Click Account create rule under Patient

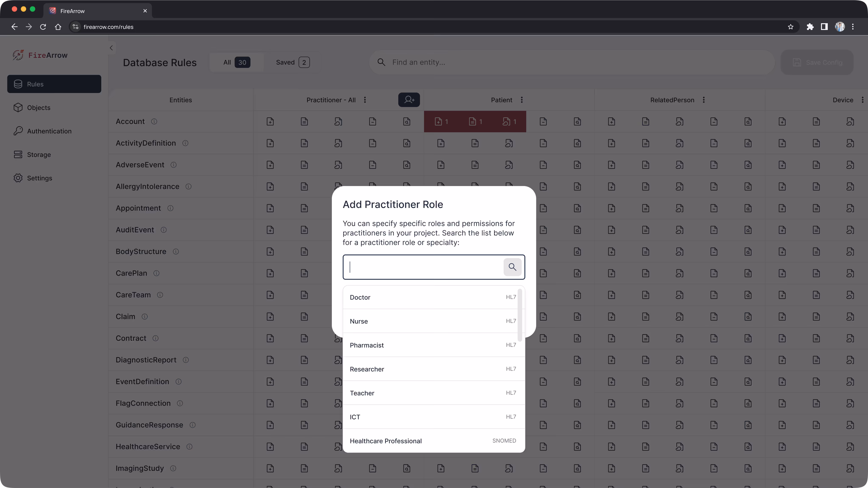tap(441, 122)
